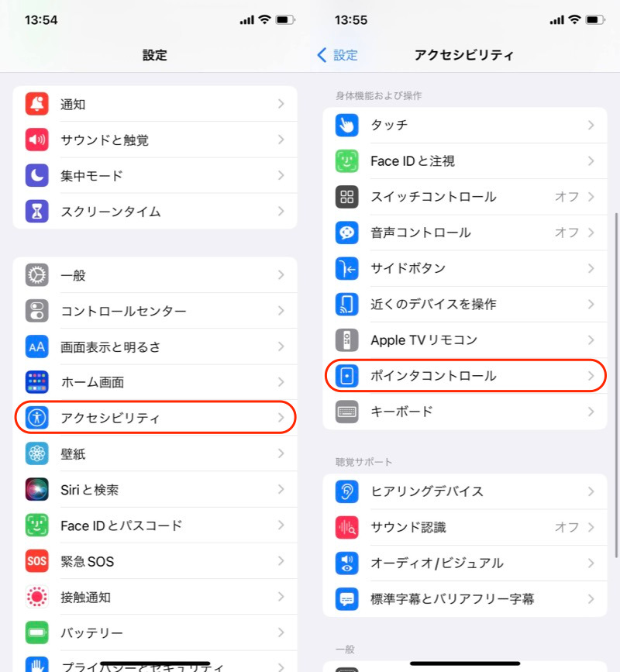
Task: Open サウンド認識 showing オフ
Action: tap(465, 527)
